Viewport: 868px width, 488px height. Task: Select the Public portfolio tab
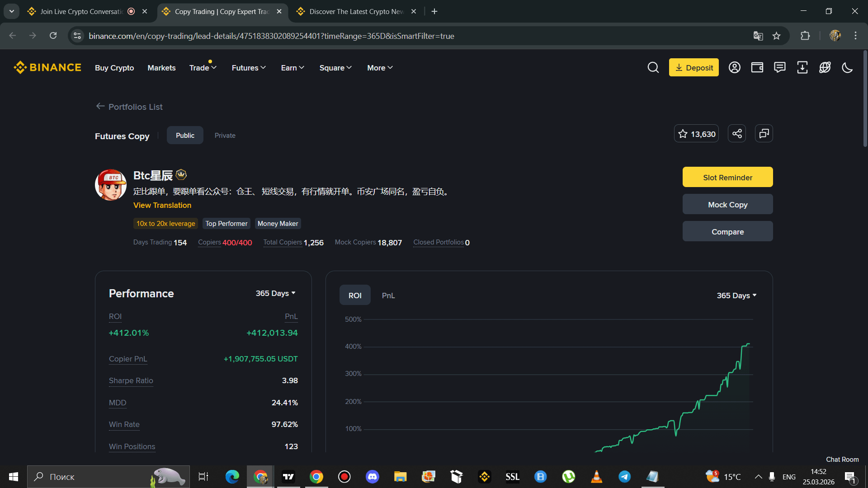coord(185,135)
